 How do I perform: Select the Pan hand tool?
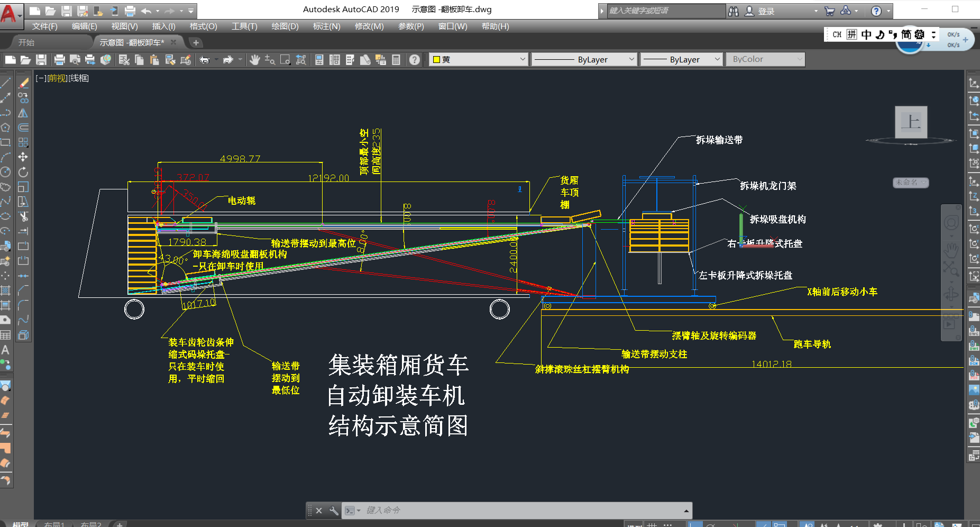pos(254,60)
